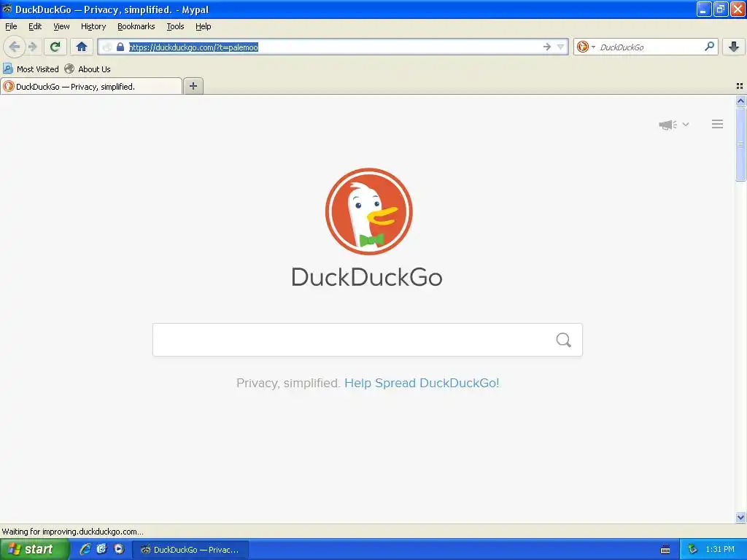Screen dimensions: 747x560
Task: Go forward with the Forward arrow button
Action: point(32,47)
